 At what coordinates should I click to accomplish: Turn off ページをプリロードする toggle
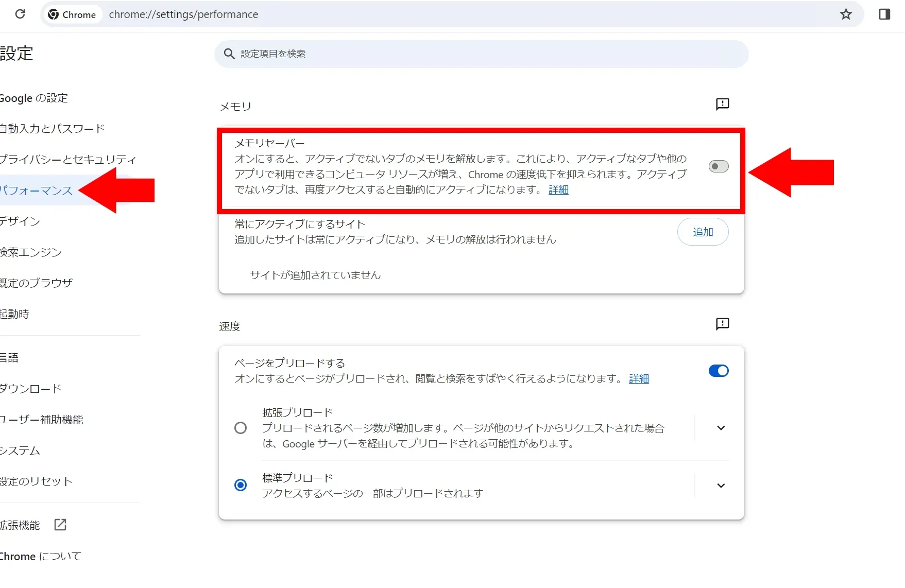[x=719, y=371]
